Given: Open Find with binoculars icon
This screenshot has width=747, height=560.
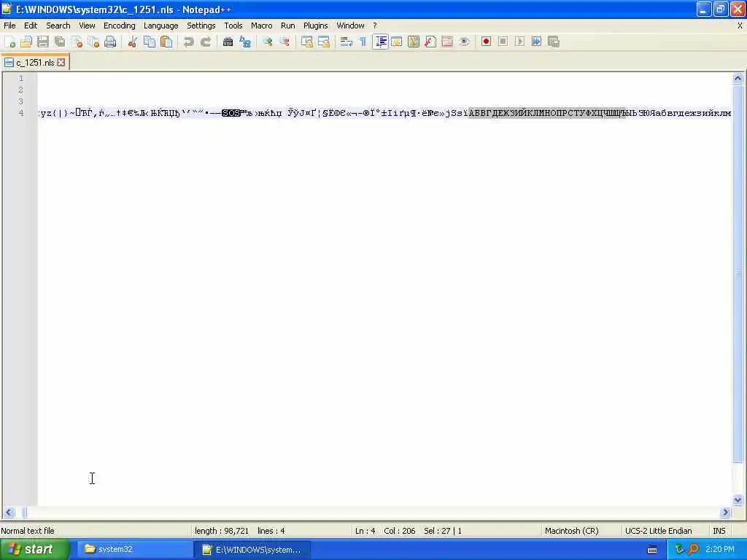Looking at the screenshot, I should click(x=228, y=42).
